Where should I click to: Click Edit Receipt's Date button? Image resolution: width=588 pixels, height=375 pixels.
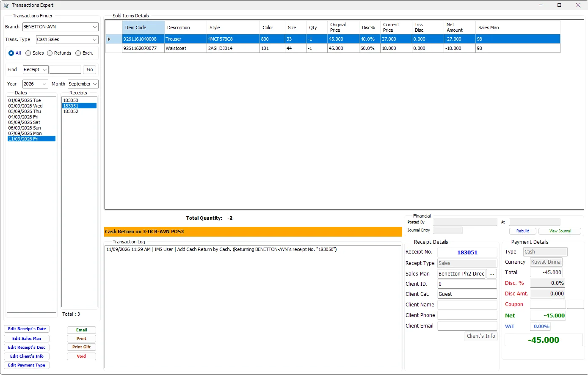(27, 329)
